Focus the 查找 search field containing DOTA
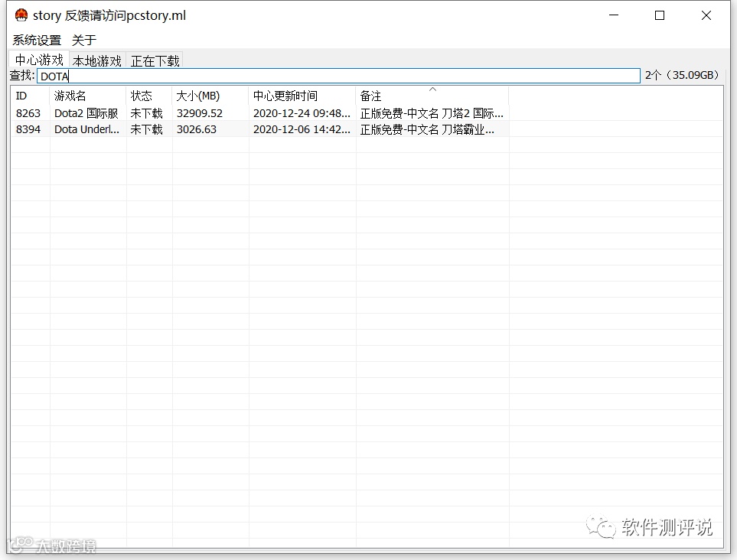The width and height of the screenshot is (737, 560). point(338,76)
